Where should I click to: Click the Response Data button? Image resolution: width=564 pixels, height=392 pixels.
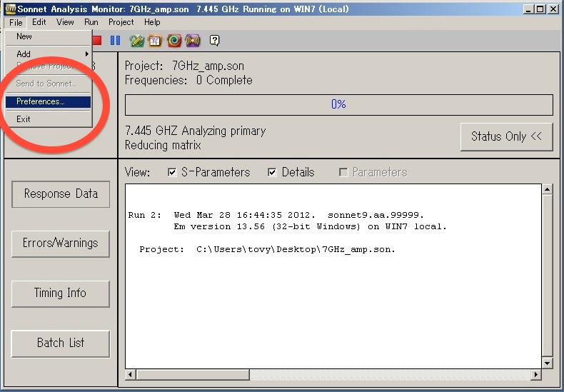pos(61,194)
